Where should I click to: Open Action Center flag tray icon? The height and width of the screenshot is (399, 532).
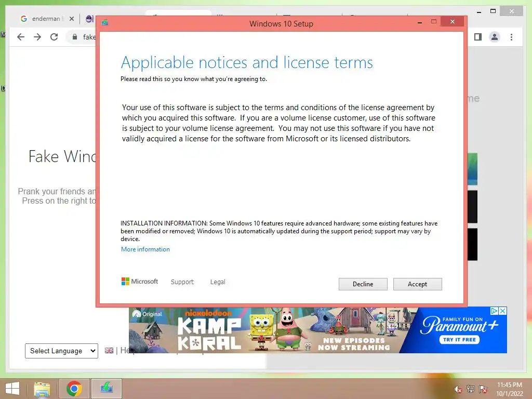[x=483, y=389]
